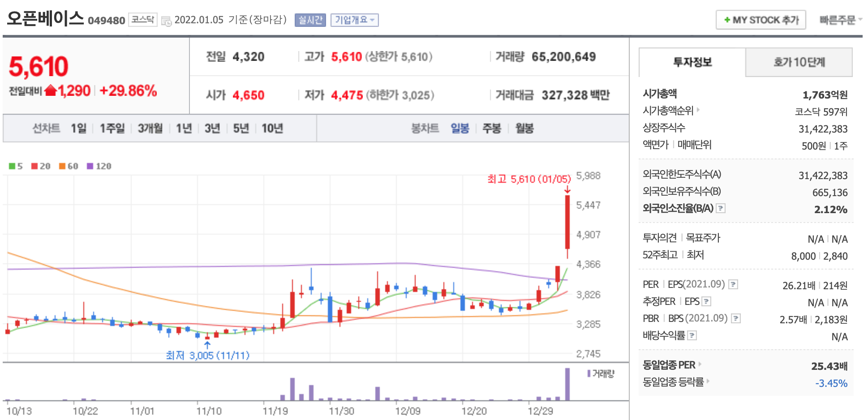The width and height of the screenshot is (868, 420).
Task: Open the 기업개요 dropdown
Action: pos(355,20)
